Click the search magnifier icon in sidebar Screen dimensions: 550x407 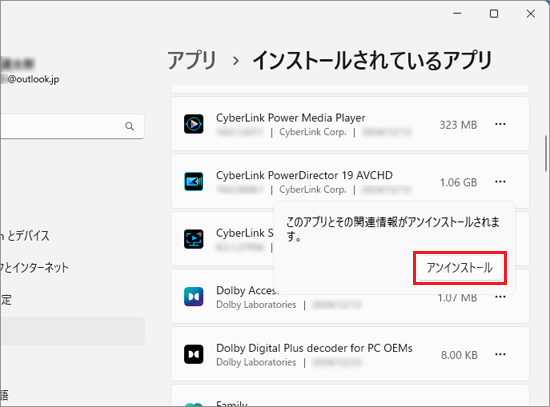click(x=129, y=126)
